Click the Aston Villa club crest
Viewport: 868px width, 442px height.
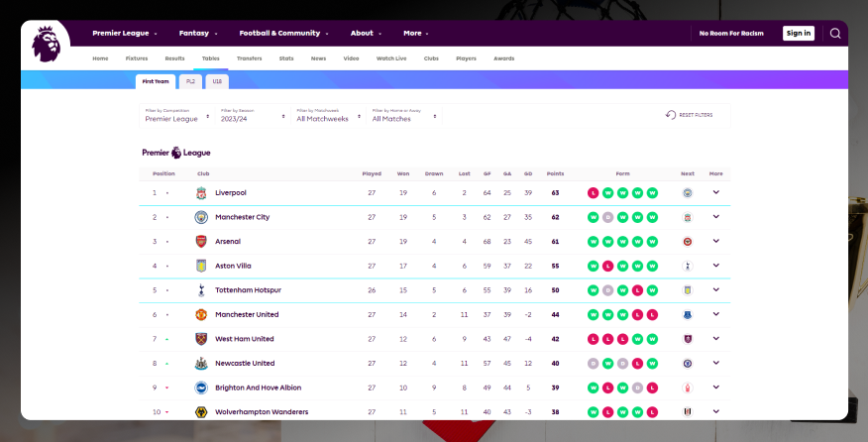(201, 266)
